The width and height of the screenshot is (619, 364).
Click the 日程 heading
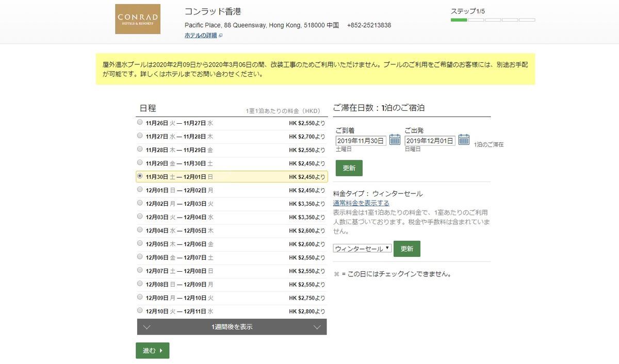click(148, 108)
